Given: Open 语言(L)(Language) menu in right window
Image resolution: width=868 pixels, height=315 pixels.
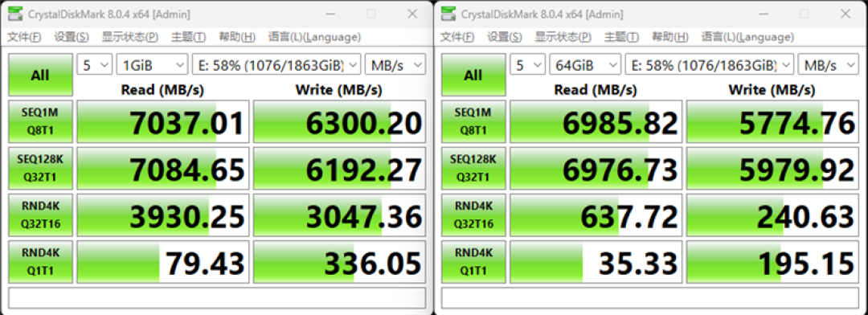Looking at the screenshot, I should point(747,37).
